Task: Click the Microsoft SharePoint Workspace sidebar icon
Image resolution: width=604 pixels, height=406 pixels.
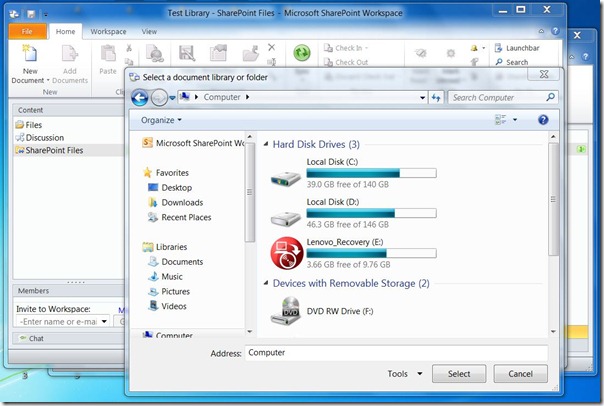Action: [147, 143]
